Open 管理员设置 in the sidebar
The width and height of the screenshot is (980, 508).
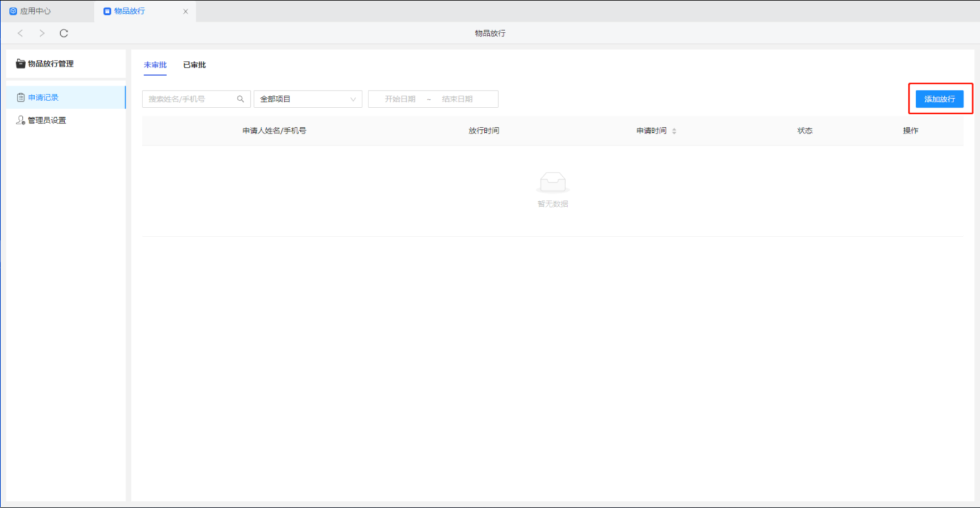click(47, 120)
